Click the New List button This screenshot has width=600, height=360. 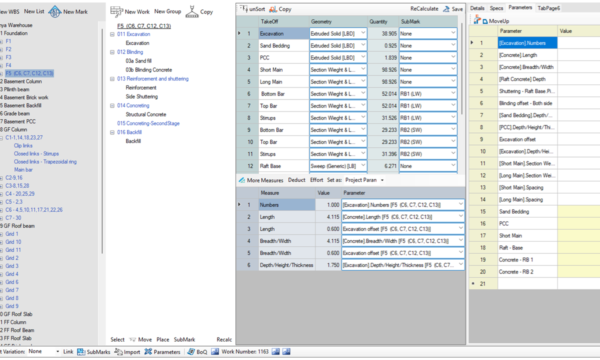click(x=34, y=11)
